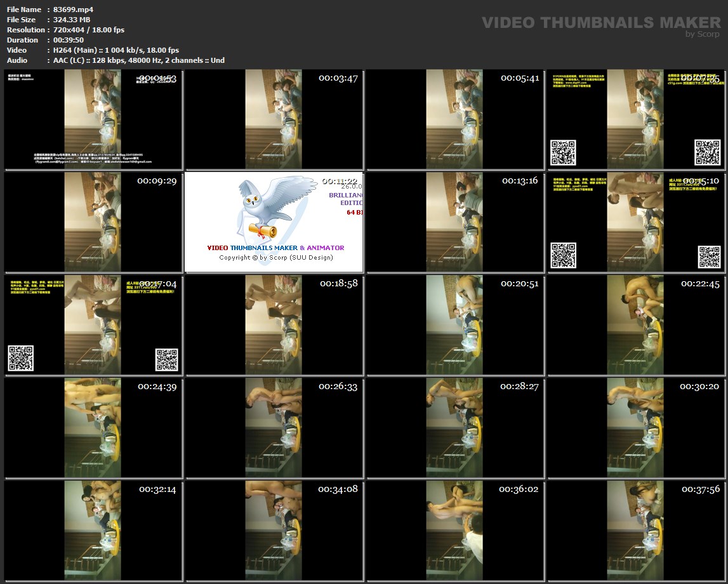Open the thumbnail at 00:26:33

point(274,428)
